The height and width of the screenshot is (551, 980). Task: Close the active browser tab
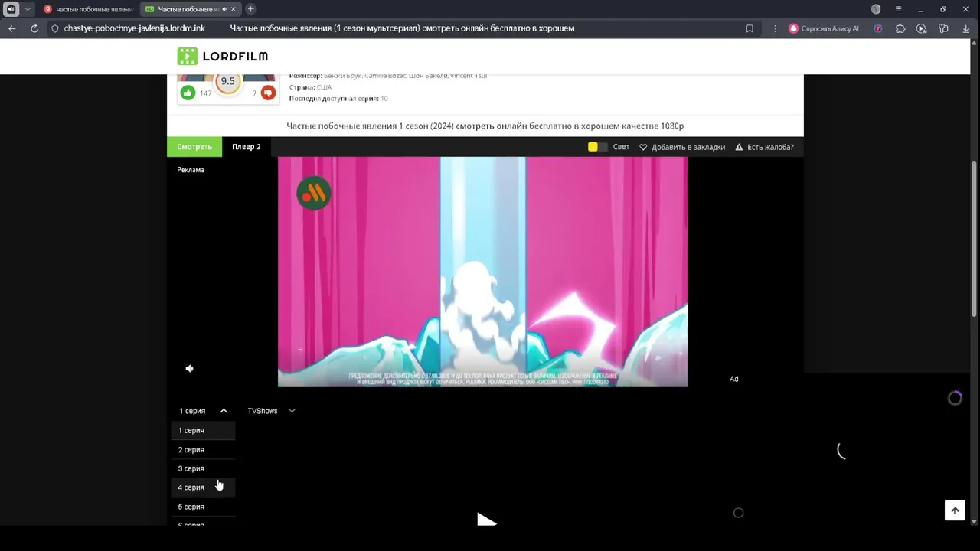(234, 9)
